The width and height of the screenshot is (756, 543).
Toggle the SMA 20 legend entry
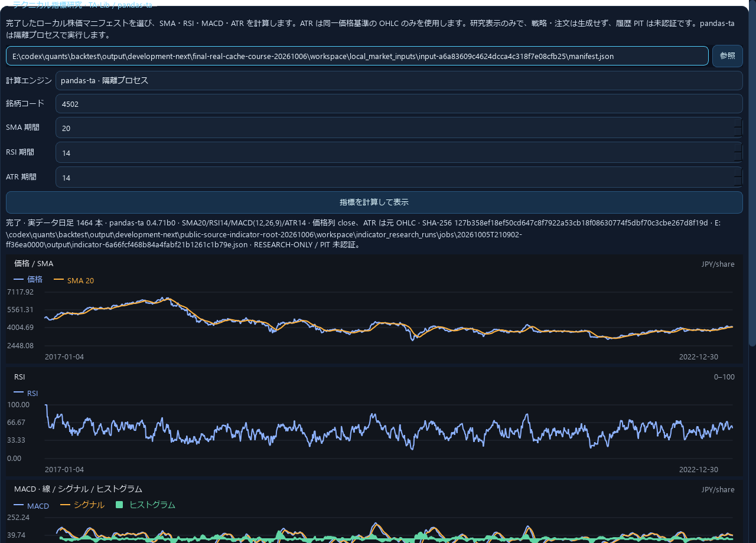[73, 280]
